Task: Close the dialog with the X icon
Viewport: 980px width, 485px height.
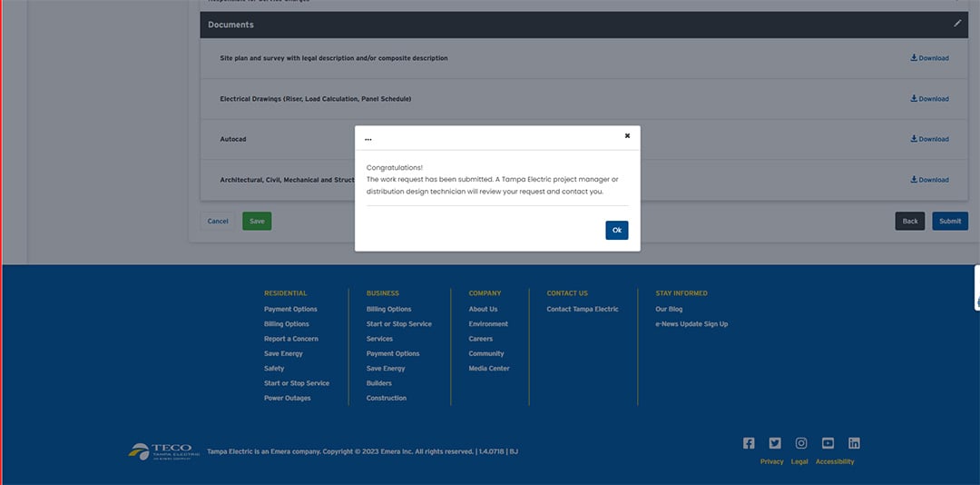Action: (x=627, y=136)
